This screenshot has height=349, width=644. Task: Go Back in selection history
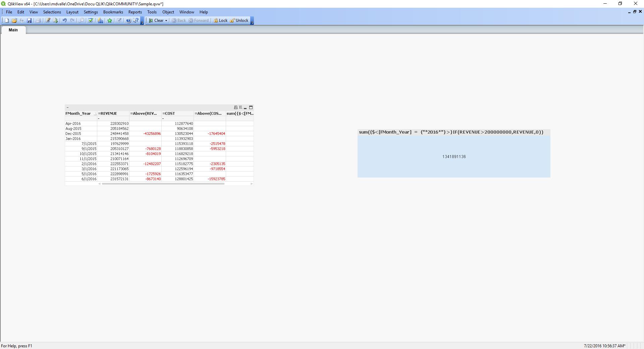tap(179, 20)
